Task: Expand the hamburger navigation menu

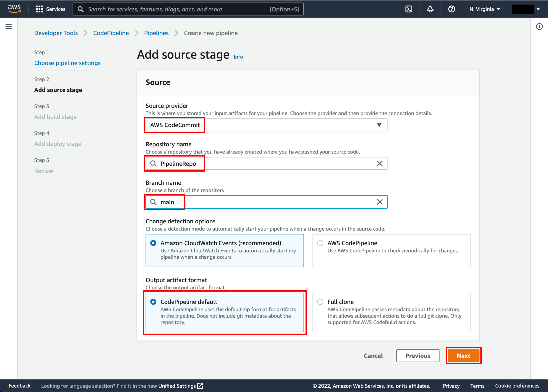Action: click(8, 26)
